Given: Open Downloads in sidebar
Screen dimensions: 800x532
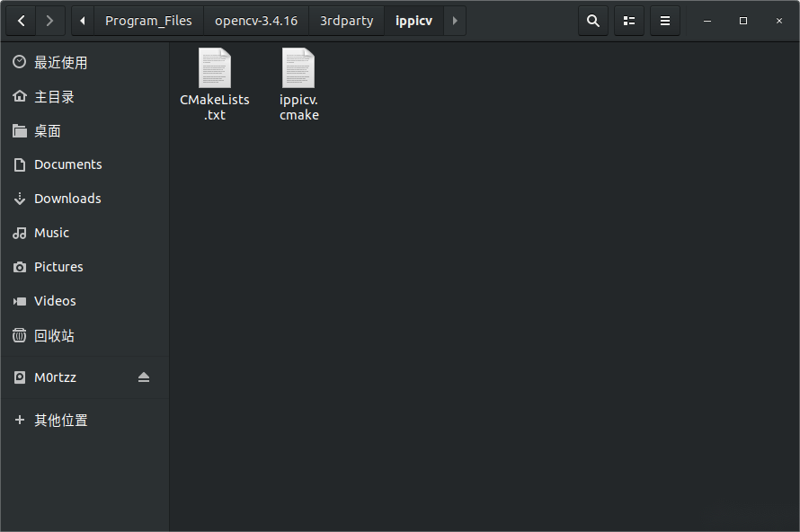Looking at the screenshot, I should click(x=84, y=199).
